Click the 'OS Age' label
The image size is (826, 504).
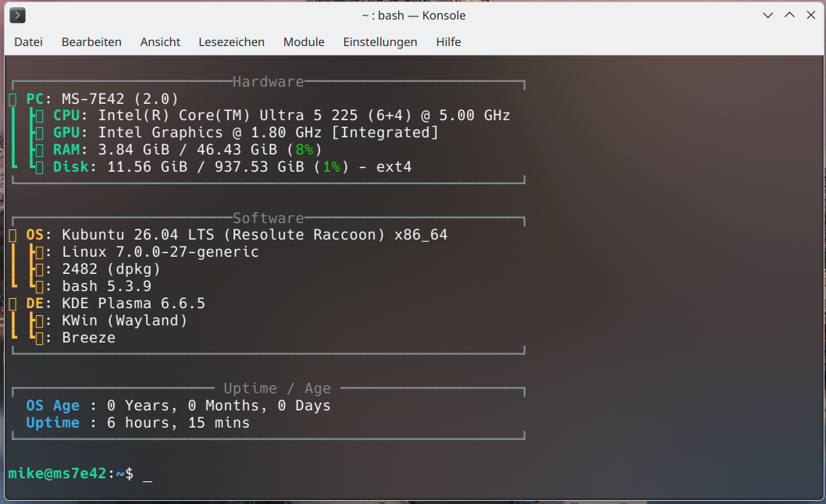tap(52, 406)
